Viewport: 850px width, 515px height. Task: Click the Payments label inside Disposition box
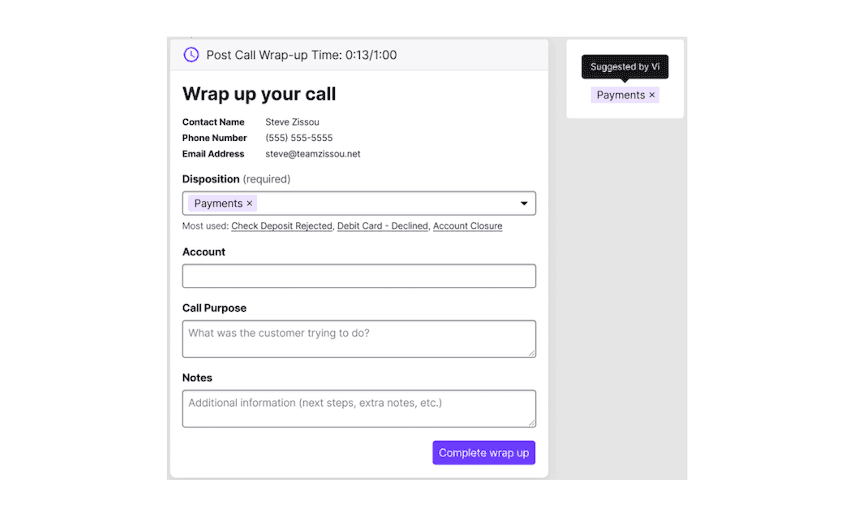pyautogui.click(x=218, y=204)
